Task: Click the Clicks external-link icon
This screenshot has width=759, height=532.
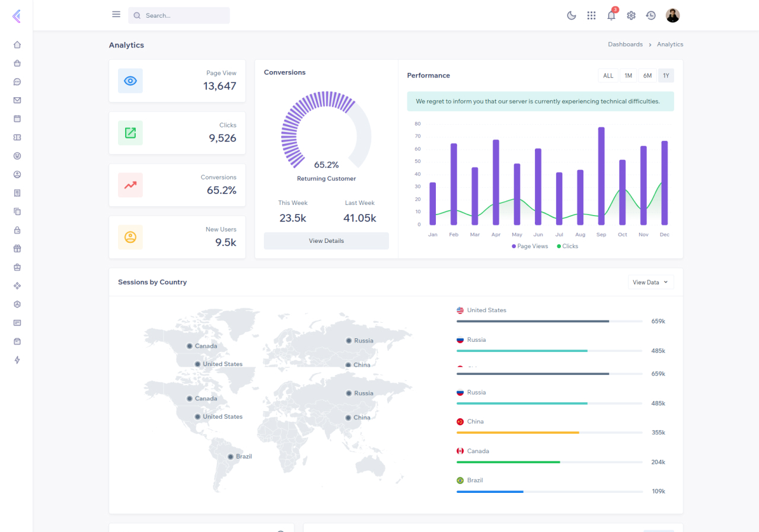Action: (130, 133)
